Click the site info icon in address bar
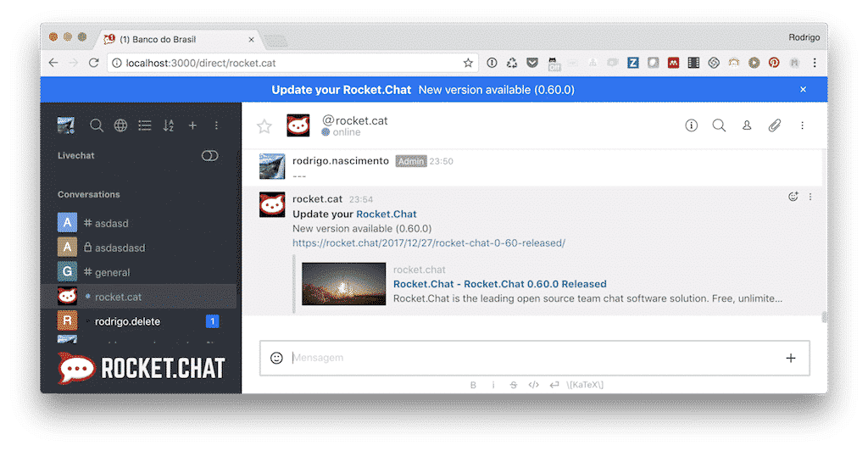 (117, 63)
